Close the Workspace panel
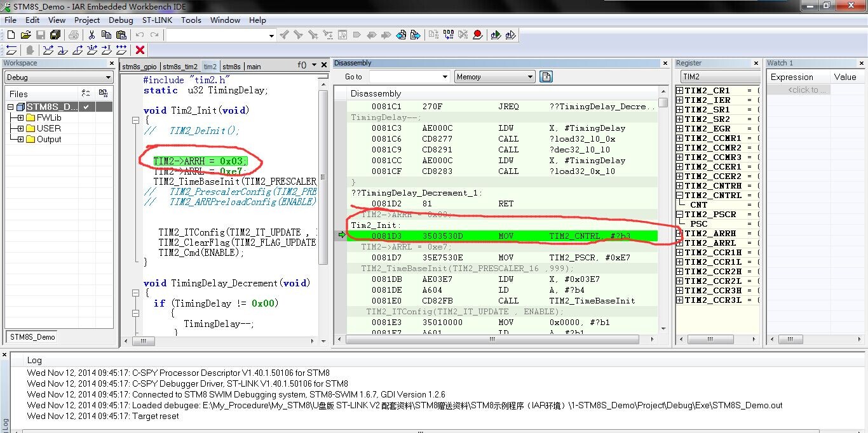868x433 pixels. coord(111,63)
